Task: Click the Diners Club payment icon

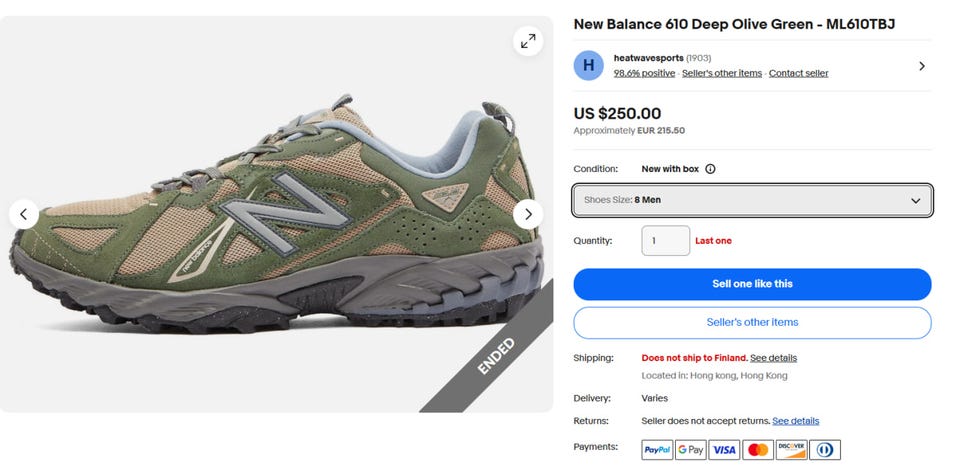Action: [x=825, y=450]
